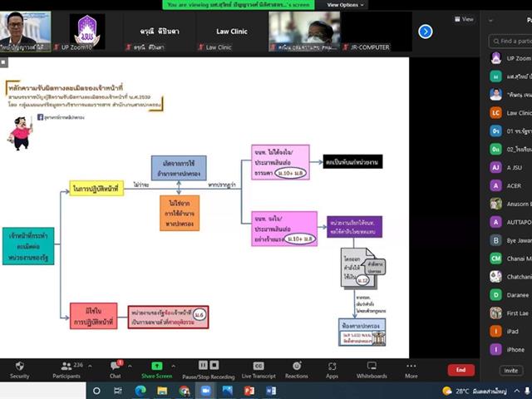Show next video thumbnails with blue arrow
Screen dimensions: 532x399
(x=426, y=32)
